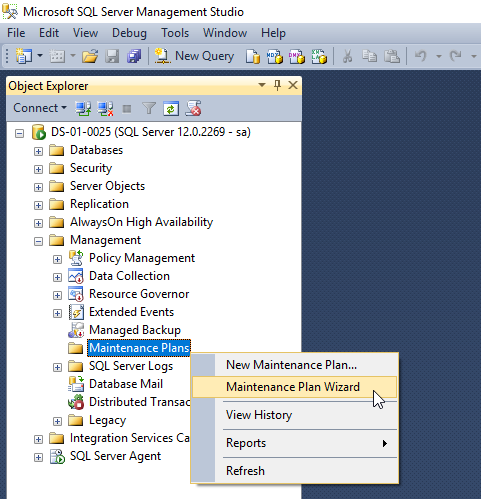This screenshot has height=499, width=481.
Task: Click the Copy icon in toolbar
Action: pyautogui.click(x=369, y=56)
